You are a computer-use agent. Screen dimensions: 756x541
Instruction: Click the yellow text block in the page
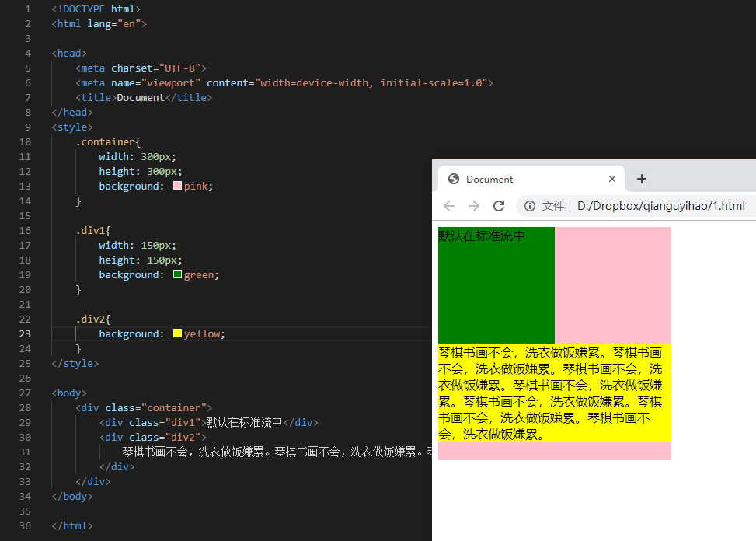550,393
